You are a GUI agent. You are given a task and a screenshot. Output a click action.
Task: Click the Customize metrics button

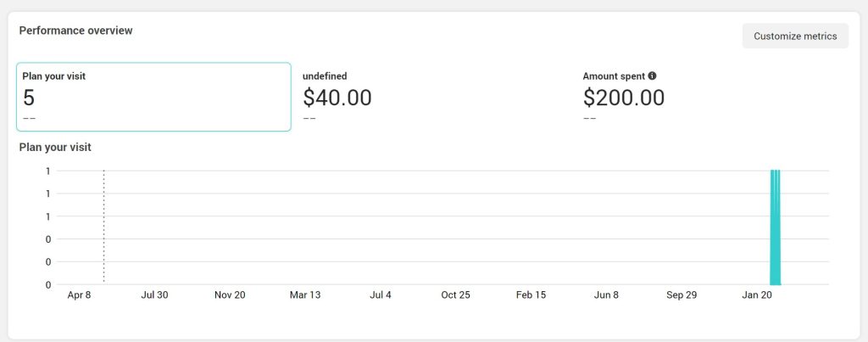(795, 36)
